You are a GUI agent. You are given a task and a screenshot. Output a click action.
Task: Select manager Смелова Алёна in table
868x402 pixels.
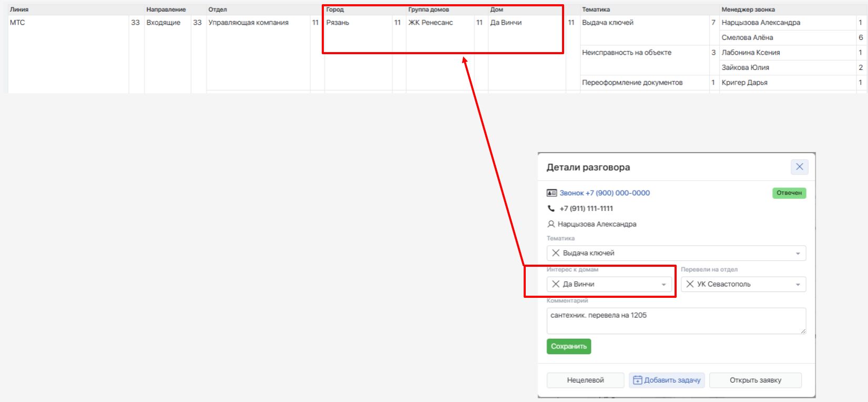tap(747, 37)
